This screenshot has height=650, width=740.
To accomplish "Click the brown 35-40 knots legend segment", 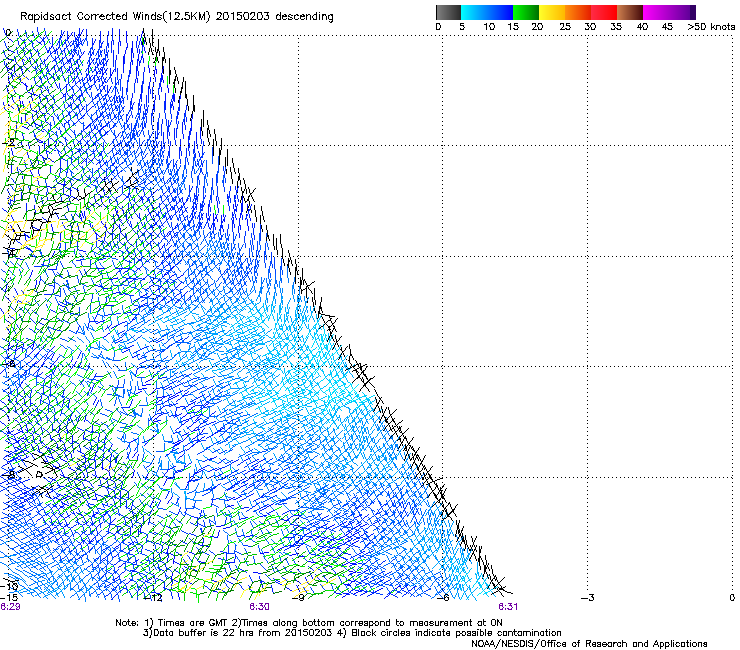I will [x=630, y=12].
